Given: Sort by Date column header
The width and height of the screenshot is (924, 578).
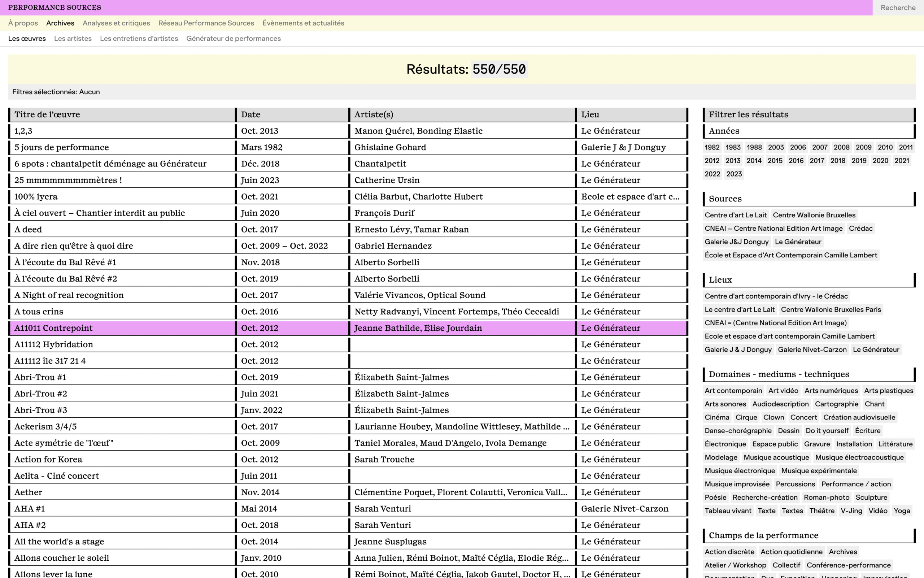Looking at the screenshot, I should (251, 115).
